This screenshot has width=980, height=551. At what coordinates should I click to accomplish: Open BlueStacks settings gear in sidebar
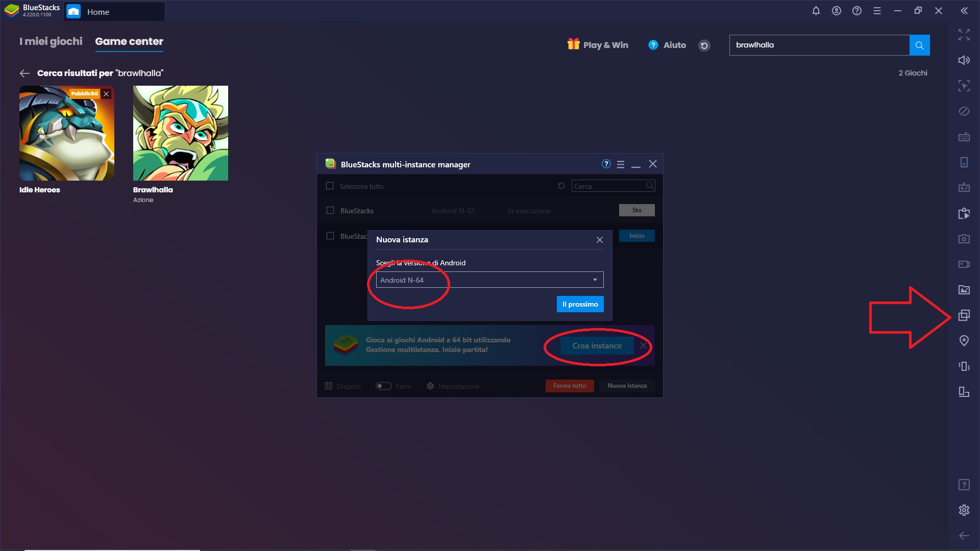click(x=964, y=510)
